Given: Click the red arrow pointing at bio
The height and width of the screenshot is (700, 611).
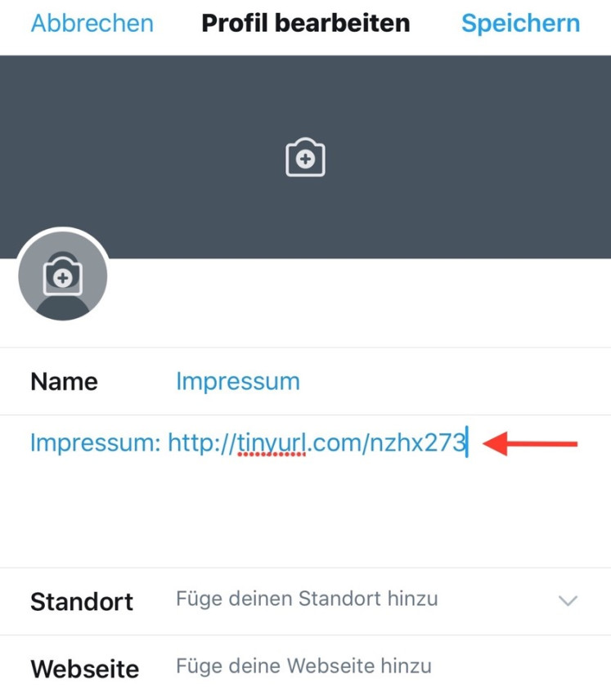Looking at the screenshot, I should point(530,443).
